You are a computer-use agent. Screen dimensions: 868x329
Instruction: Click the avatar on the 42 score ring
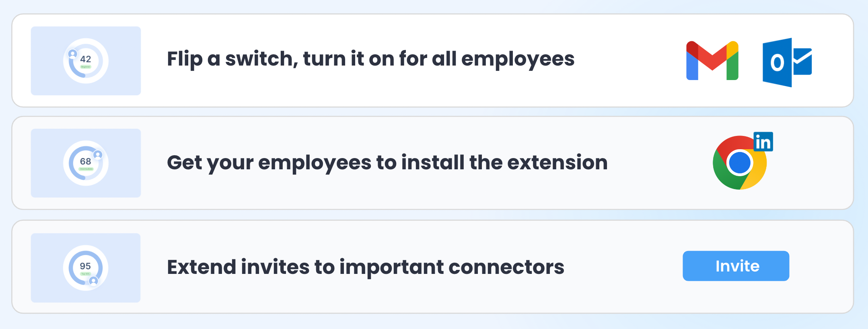[x=73, y=54]
